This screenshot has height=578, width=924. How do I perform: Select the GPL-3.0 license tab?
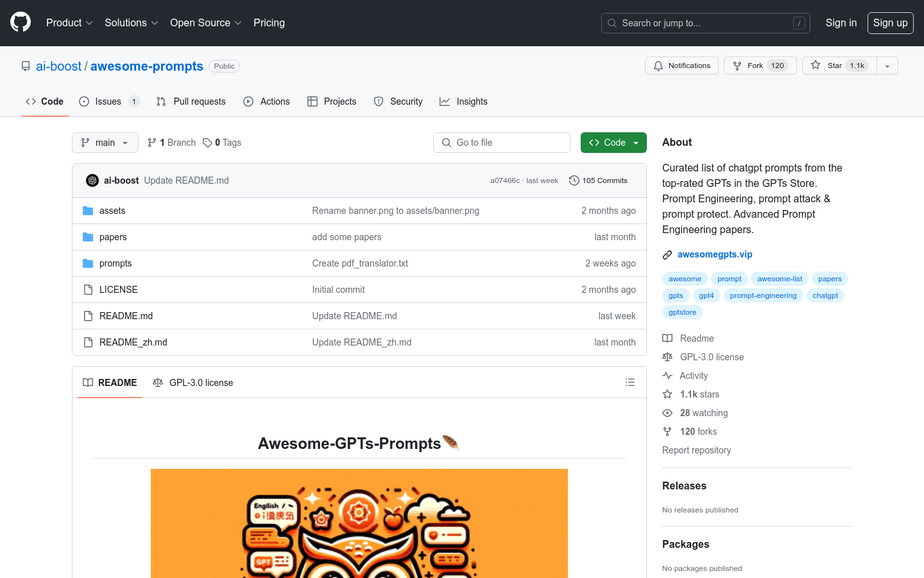coord(193,383)
